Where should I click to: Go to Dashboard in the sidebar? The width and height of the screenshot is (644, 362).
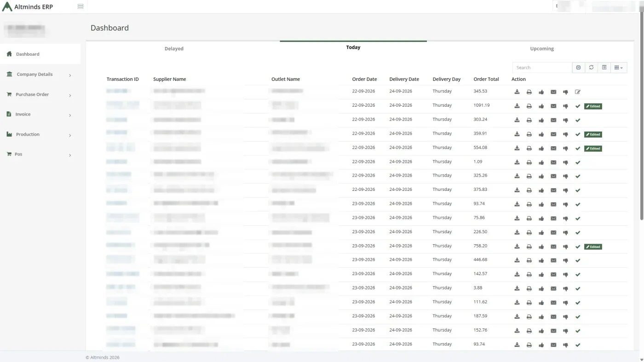40,54
